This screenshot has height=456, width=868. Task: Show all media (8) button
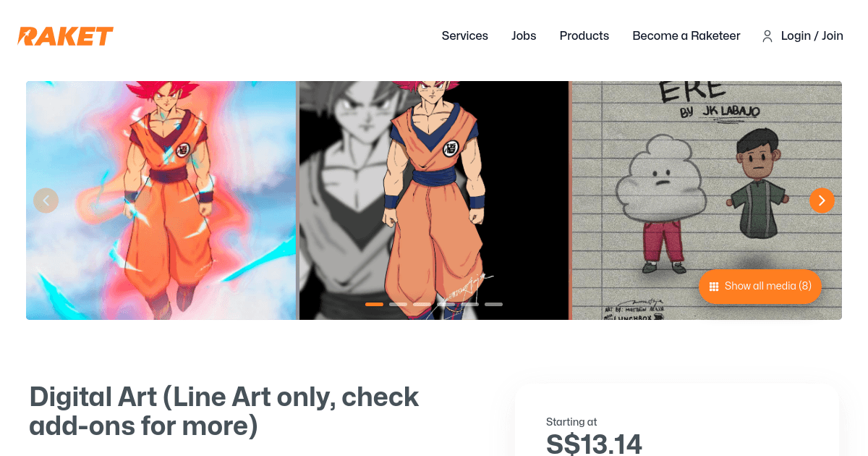(x=760, y=287)
